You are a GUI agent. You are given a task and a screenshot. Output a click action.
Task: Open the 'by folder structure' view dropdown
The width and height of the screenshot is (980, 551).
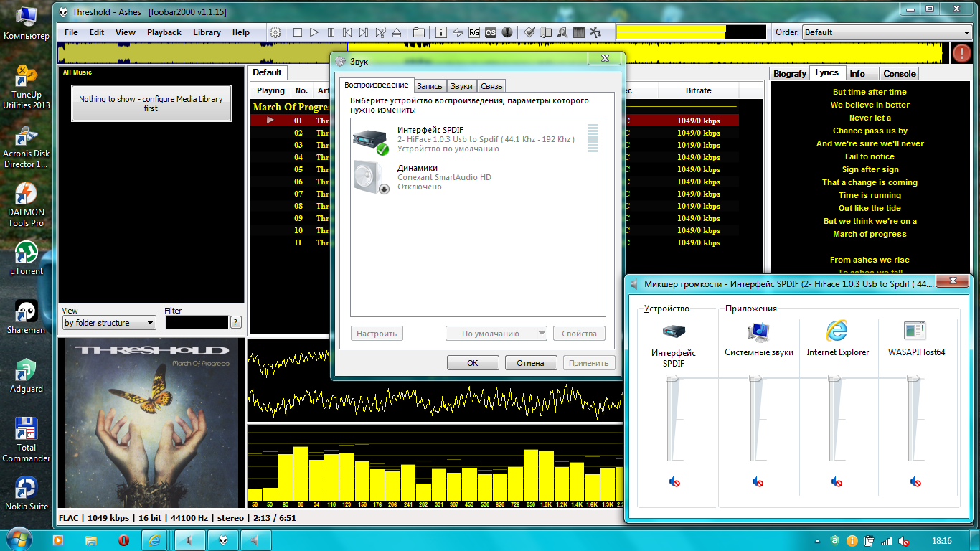tap(109, 323)
